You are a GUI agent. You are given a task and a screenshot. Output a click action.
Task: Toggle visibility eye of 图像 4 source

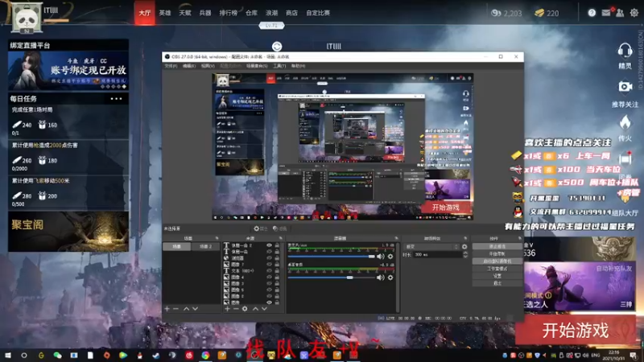coord(269,277)
